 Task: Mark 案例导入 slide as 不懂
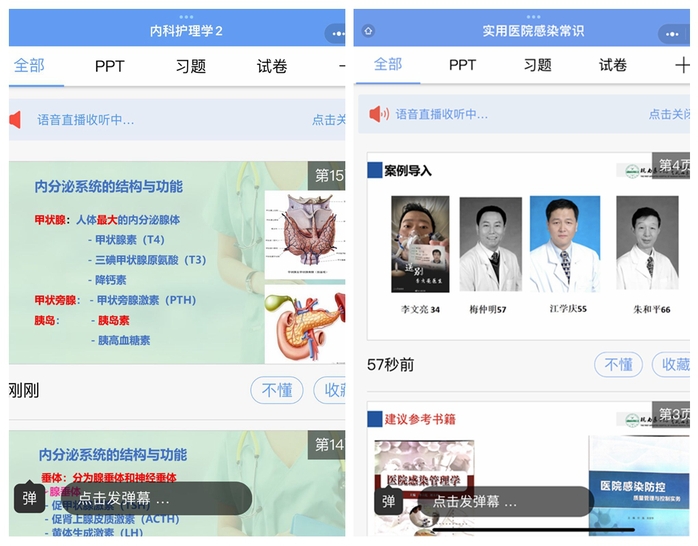pos(618,364)
